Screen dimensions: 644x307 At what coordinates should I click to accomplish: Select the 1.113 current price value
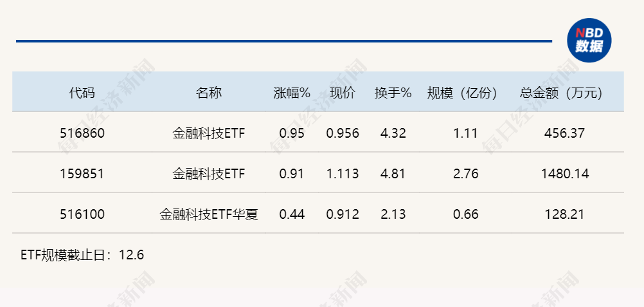click(343, 174)
